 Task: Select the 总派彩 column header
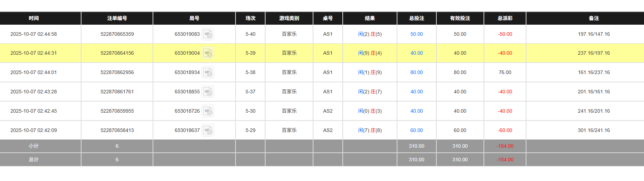pyautogui.click(x=505, y=18)
